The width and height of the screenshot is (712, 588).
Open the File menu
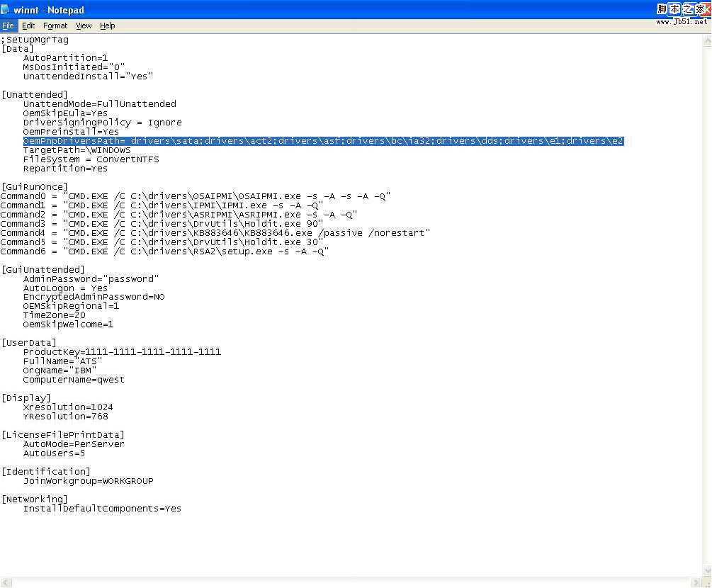tap(9, 26)
